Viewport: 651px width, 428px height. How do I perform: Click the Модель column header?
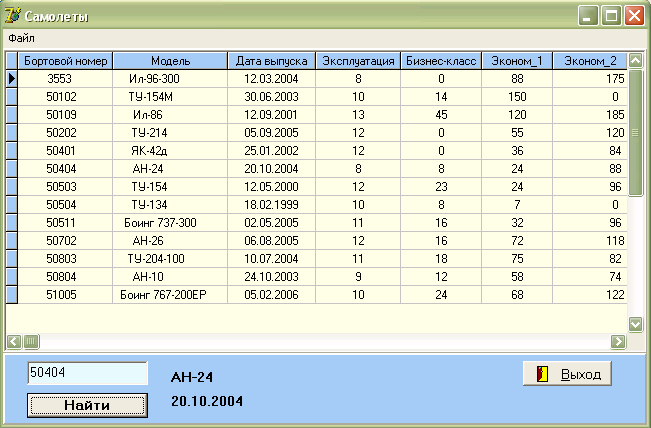(x=170, y=61)
